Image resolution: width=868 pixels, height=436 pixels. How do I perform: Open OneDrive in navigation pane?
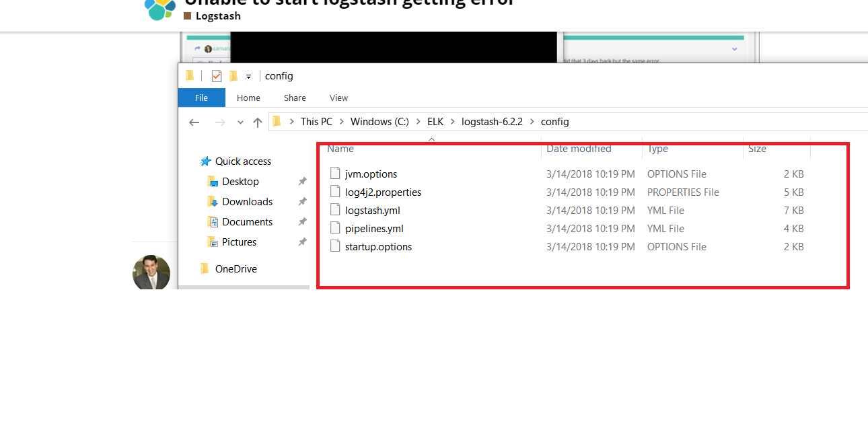click(x=236, y=269)
